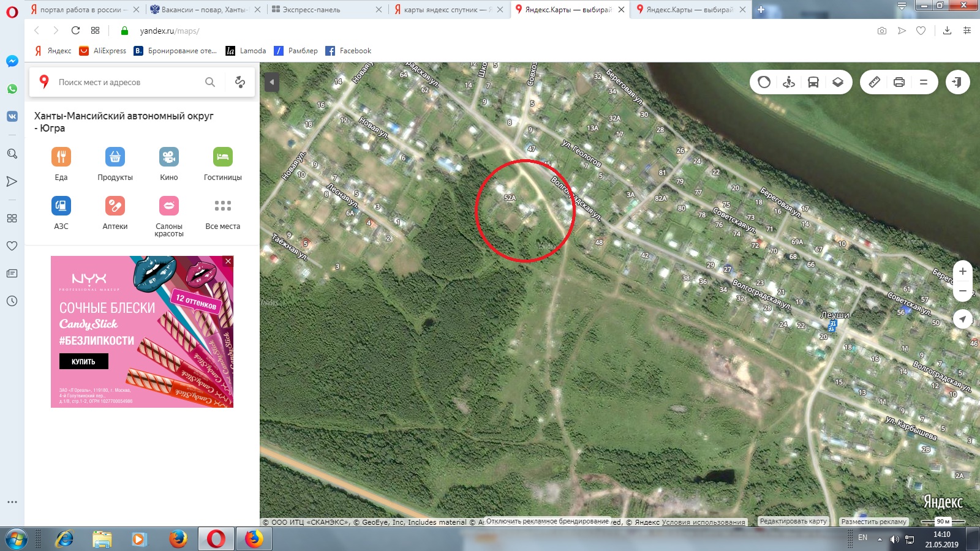Zoom in the map with plus button
The width and height of the screenshot is (980, 551).
pyautogui.click(x=963, y=271)
